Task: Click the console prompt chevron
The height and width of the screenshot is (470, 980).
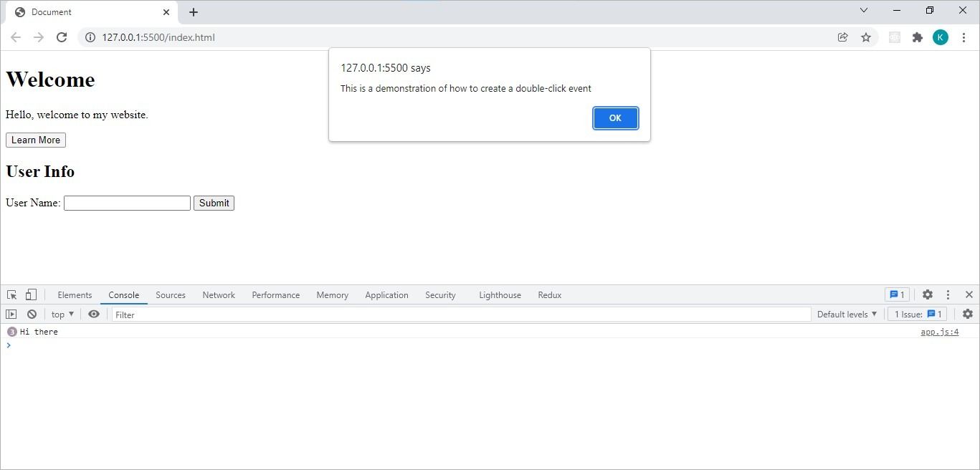Action: pyautogui.click(x=9, y=345)
